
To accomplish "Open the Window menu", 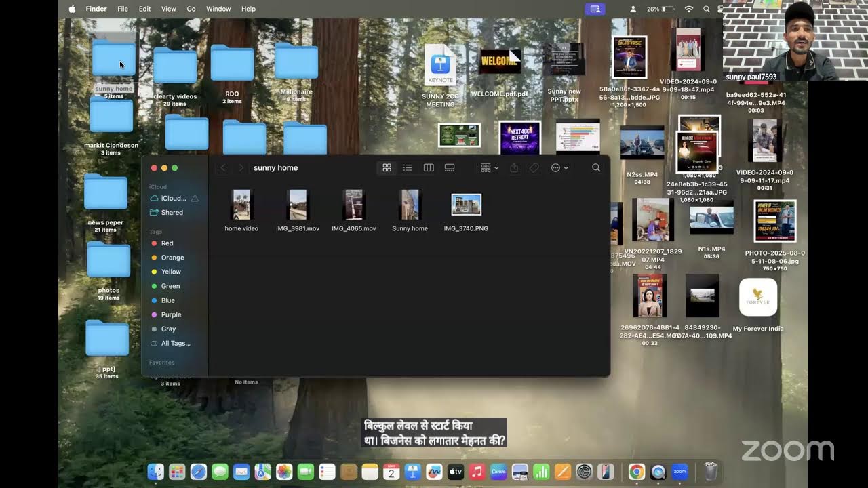I will pyautogui.click(x=218, y=9).
